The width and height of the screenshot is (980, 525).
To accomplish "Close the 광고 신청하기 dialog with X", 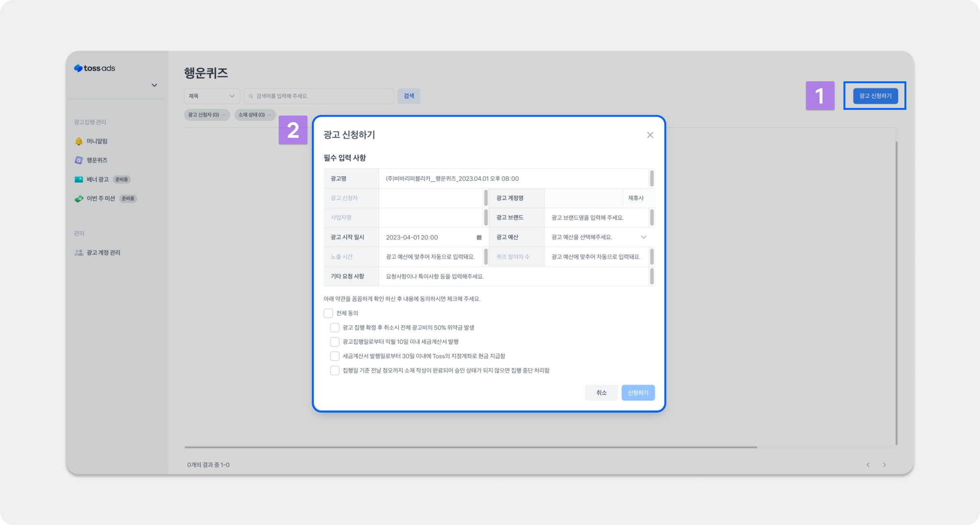I will [x=650, y=135].
